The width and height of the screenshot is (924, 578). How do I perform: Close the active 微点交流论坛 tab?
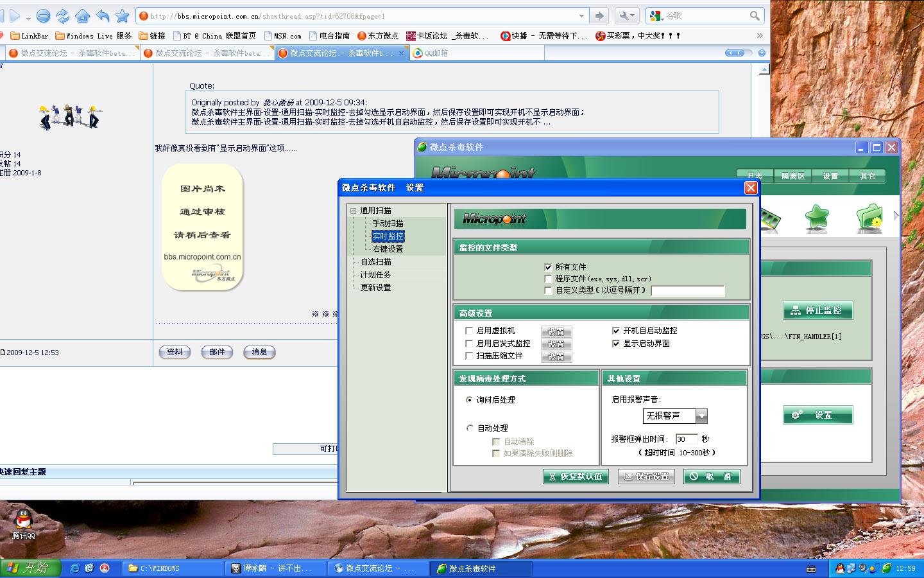[x=402, y=53]
